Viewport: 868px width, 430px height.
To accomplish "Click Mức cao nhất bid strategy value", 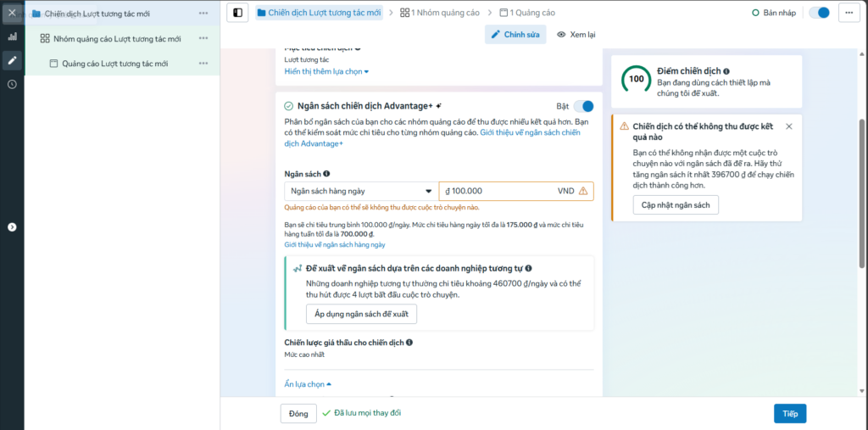I will coord(304,355).
